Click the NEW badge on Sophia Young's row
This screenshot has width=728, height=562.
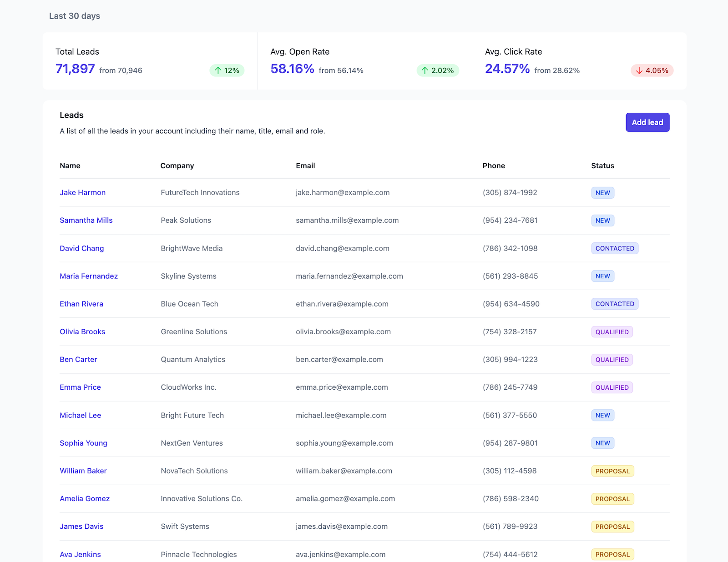[602, 443]
